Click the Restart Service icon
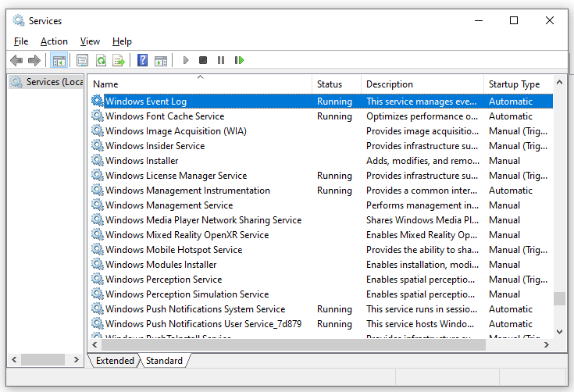The width and height of the screenshot is (574, 392). [239, 60]
